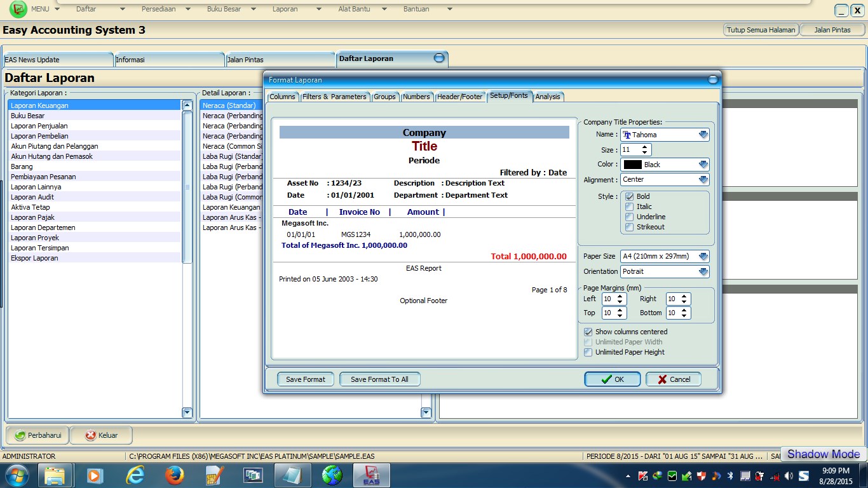868x488 pixels.
Task: Click the Save Format button
Action: [x=306, y=379]
